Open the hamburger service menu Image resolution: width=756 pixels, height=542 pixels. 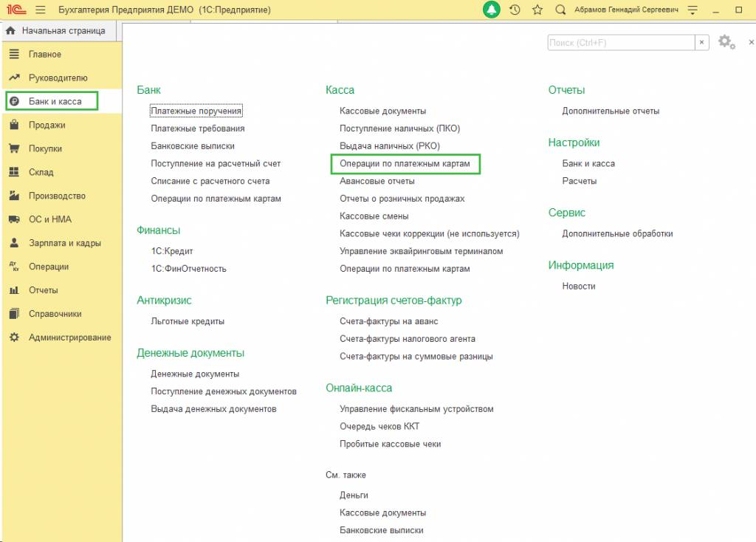41,10
